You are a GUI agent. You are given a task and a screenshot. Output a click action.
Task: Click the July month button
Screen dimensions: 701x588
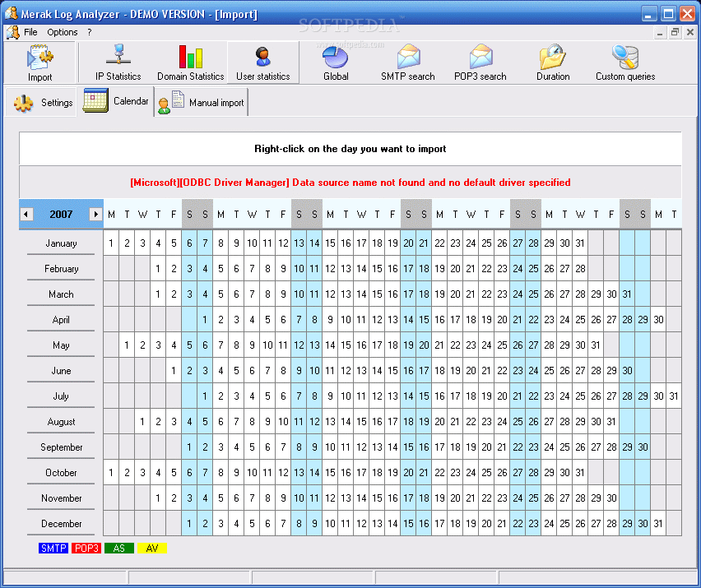pos(61,396)
